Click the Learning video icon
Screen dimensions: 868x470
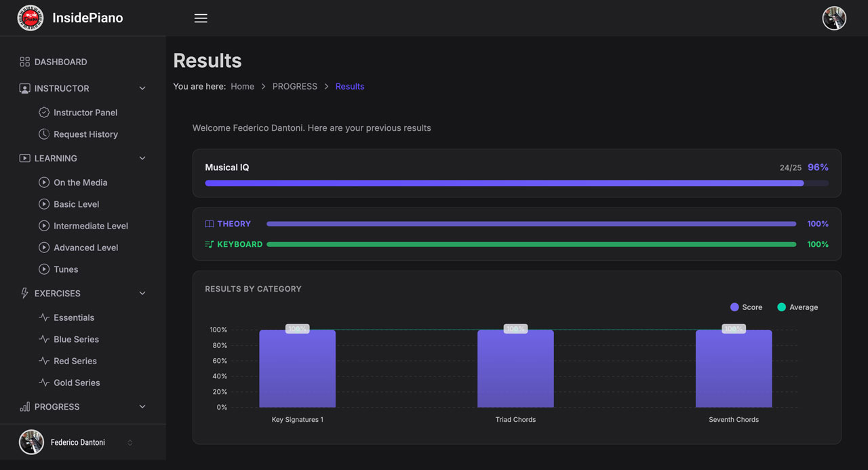24,158
